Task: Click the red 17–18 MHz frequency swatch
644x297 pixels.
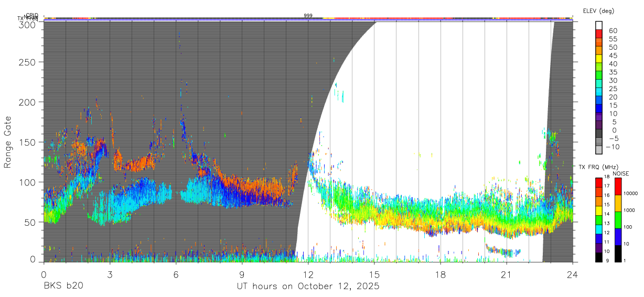Action: [x=599, y=182]
